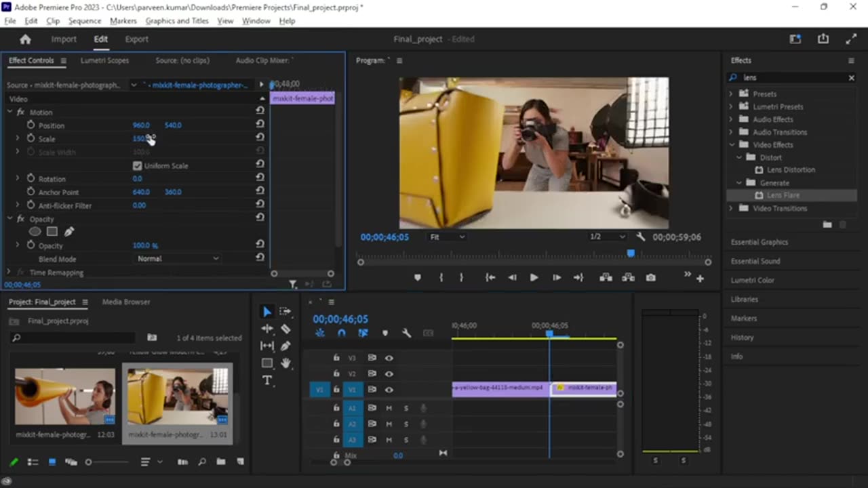Viewport: 868px width, 488px height.
Task: Go to Out point
Action: (578, 277)
